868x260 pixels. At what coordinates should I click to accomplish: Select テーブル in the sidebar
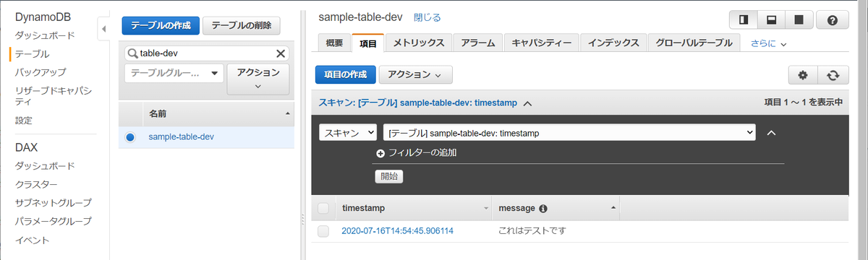click(x=33, y=53)
